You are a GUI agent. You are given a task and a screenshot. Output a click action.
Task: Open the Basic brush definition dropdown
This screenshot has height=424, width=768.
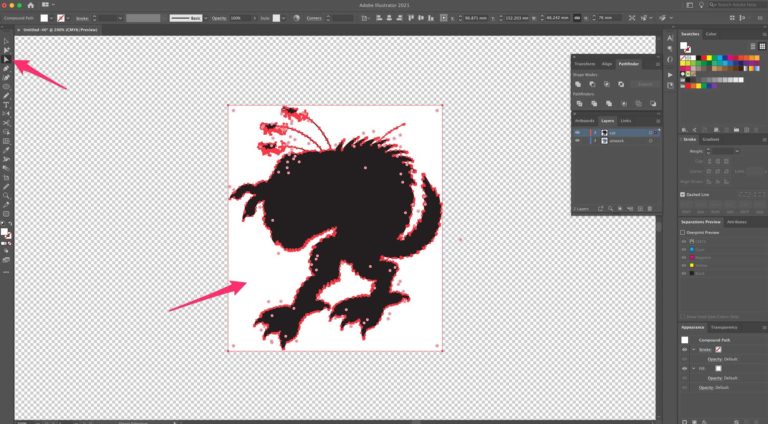tap(206, 18)
